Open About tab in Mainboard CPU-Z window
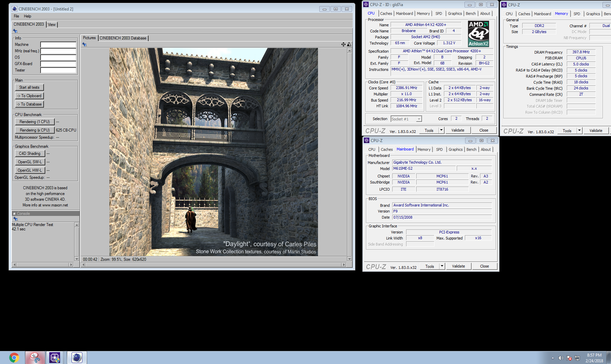Image resolution: width=611 pixels, height=364 pixels. pyautogui.click(x=486, y=149)
